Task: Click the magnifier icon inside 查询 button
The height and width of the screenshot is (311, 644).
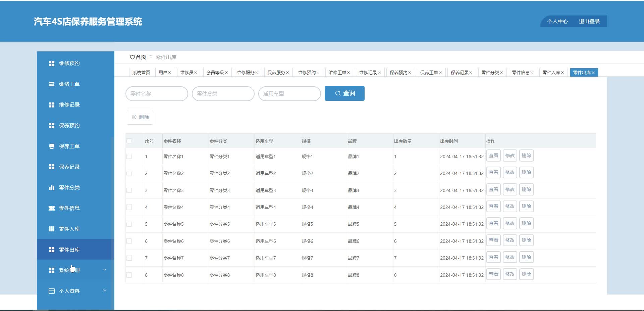Action: coord(337,93)
